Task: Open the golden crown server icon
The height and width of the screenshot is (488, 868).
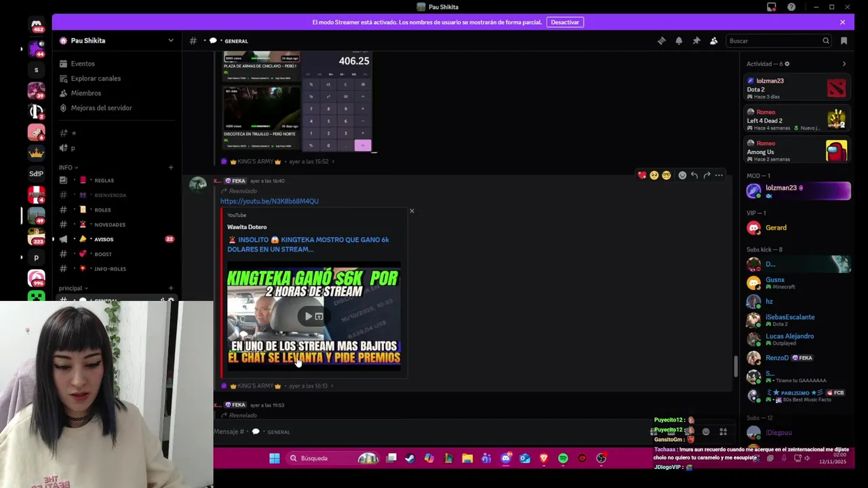Action: (x=37, y=152)
